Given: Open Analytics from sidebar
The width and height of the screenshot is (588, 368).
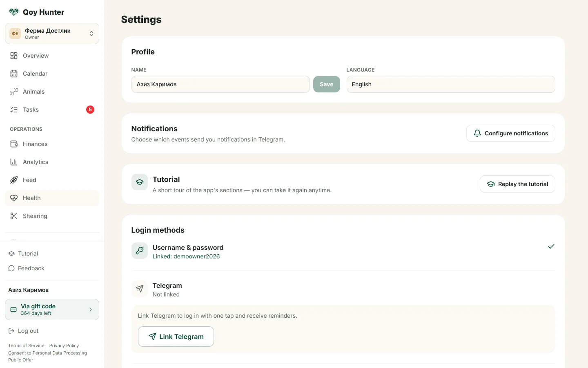Looking at the screenshot, I should [52, 162].
